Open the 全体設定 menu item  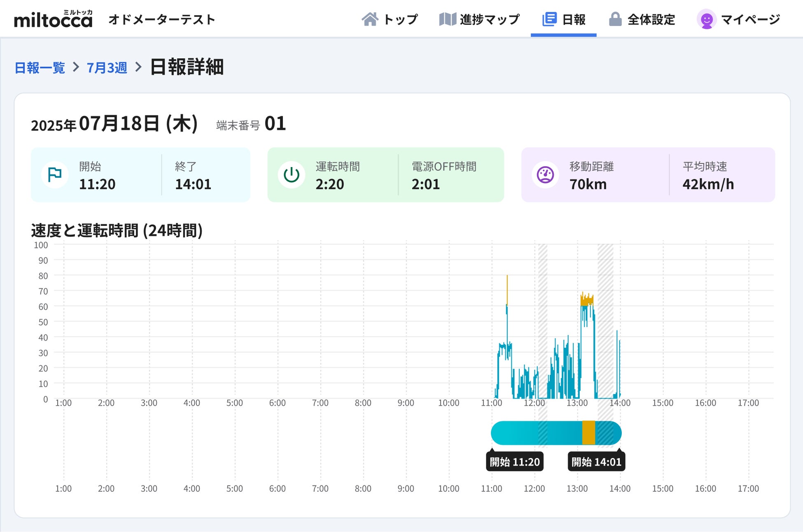coord(651,19)
